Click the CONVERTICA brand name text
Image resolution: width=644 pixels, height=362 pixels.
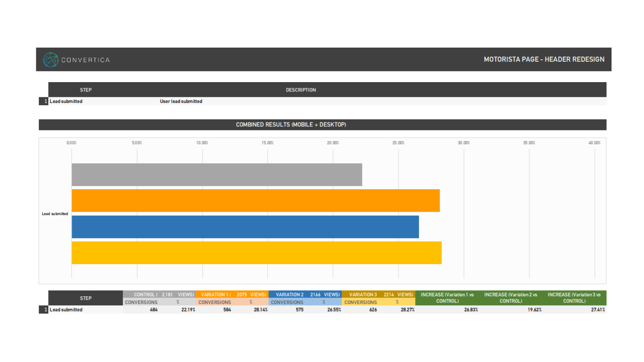[86, 60]
